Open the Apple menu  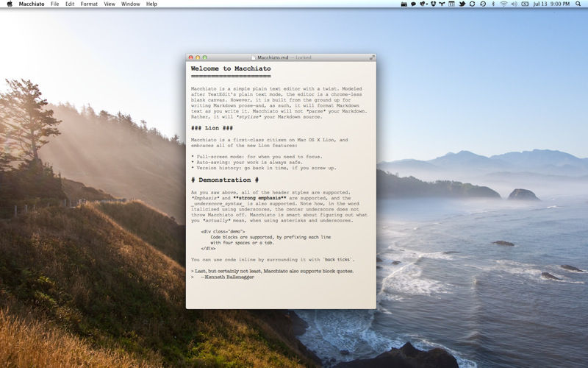[x=10, y=4]
